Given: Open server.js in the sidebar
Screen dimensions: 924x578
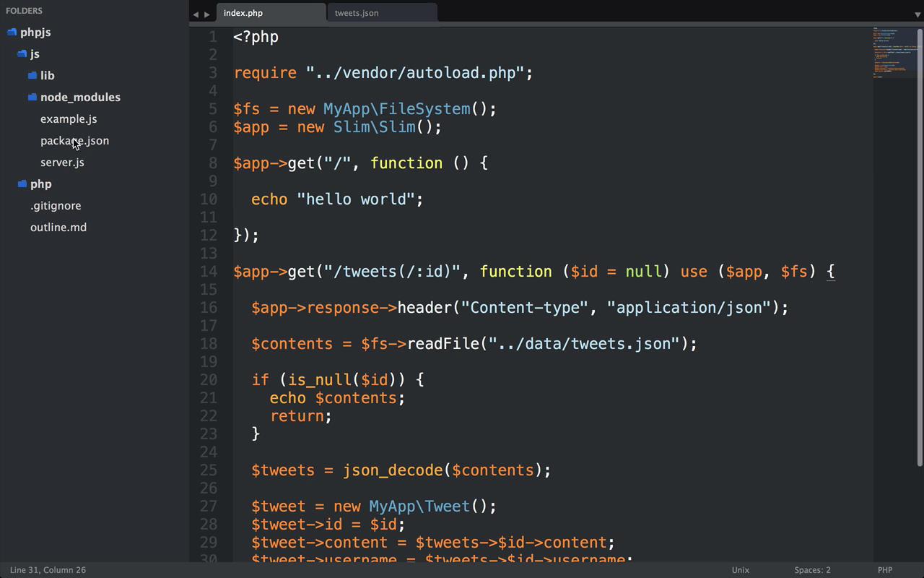Looking at the screenshot, I should [x=62, y=163].
